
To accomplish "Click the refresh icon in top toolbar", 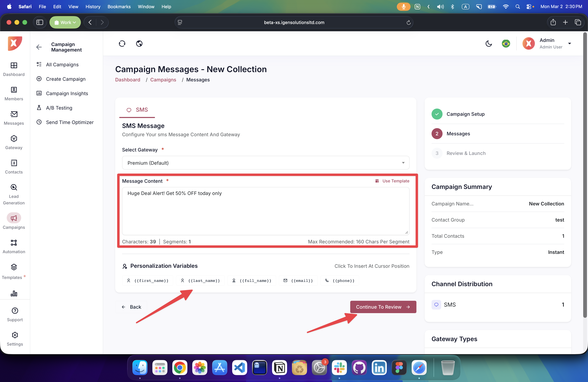I will [x=122, y=43].
